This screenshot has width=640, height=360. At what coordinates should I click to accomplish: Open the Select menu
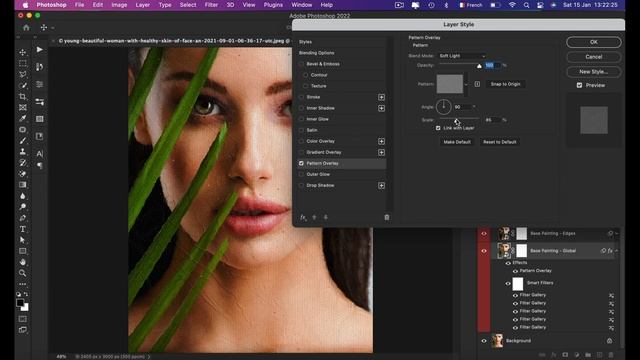coord(188,5)
